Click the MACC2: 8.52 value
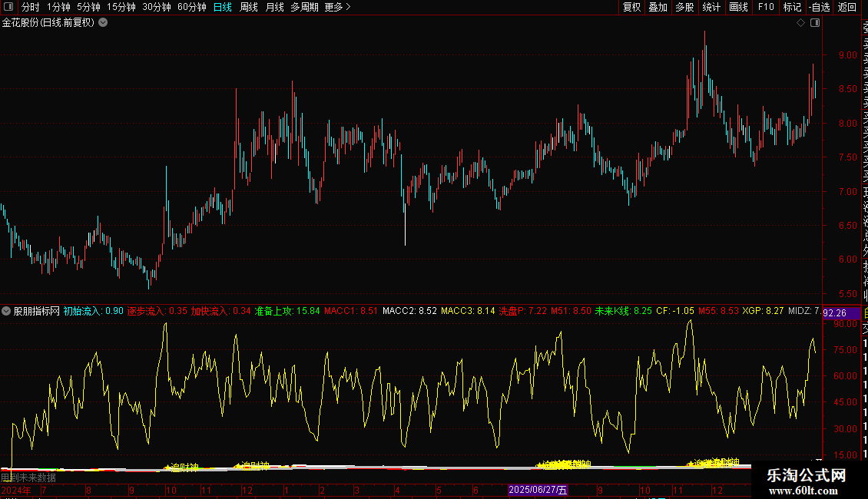 coord(409,311)
